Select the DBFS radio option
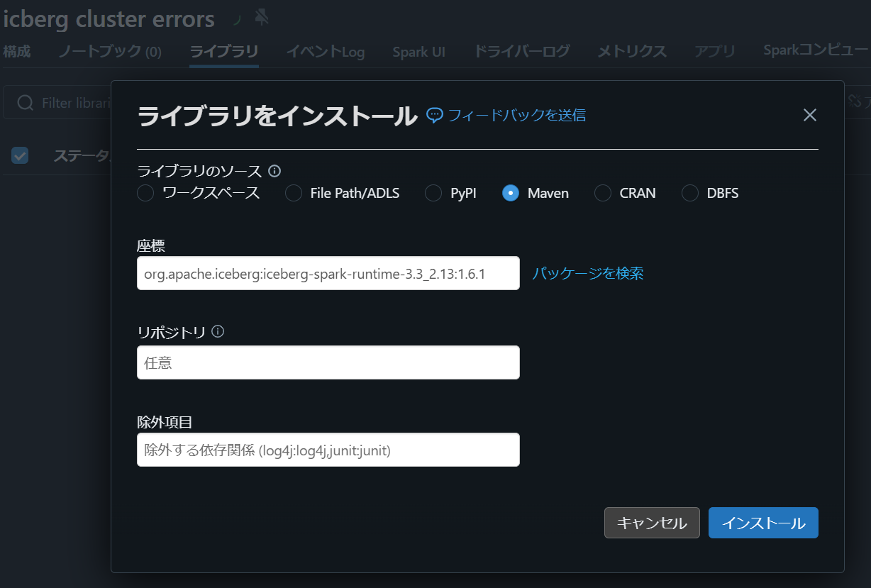 click(x=690, y=193)
